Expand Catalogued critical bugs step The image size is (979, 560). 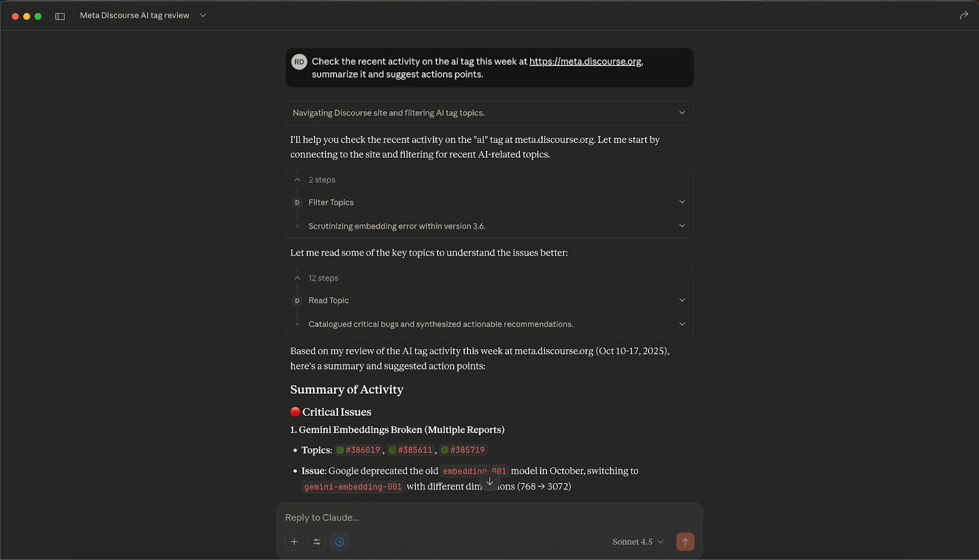[682, 323]
